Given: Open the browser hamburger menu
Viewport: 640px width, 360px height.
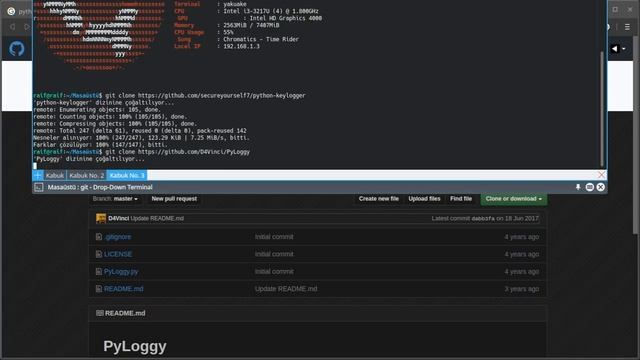Looking at the screenshot, I should point(627,27).
